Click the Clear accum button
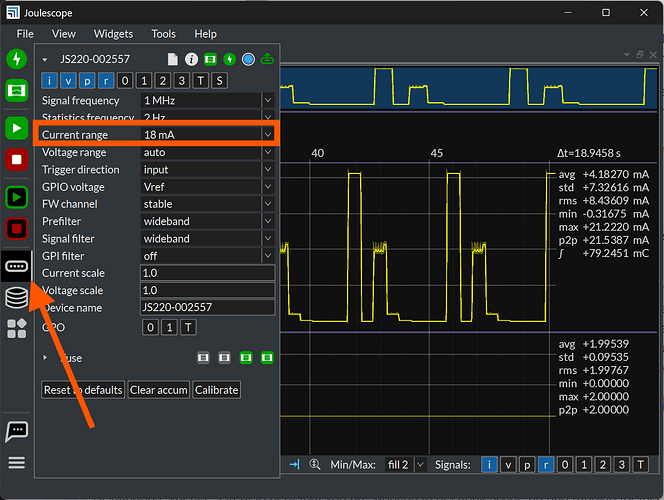The width and height of the screenshot is (664, 500). 159,390
